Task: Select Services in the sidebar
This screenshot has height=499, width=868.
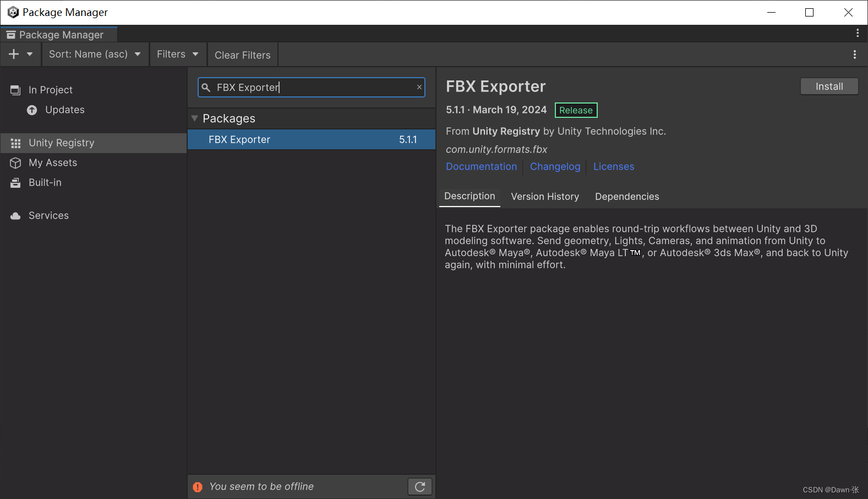Action: 48,215
